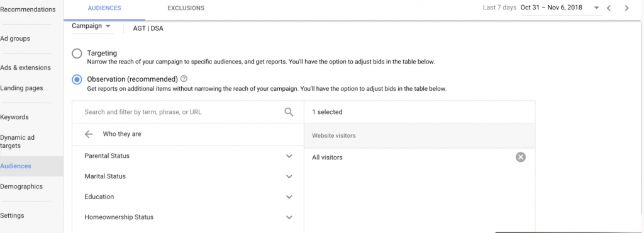644x233 pixels.
Task: Select the Observation (recommended) radio button
Action: 77,79
